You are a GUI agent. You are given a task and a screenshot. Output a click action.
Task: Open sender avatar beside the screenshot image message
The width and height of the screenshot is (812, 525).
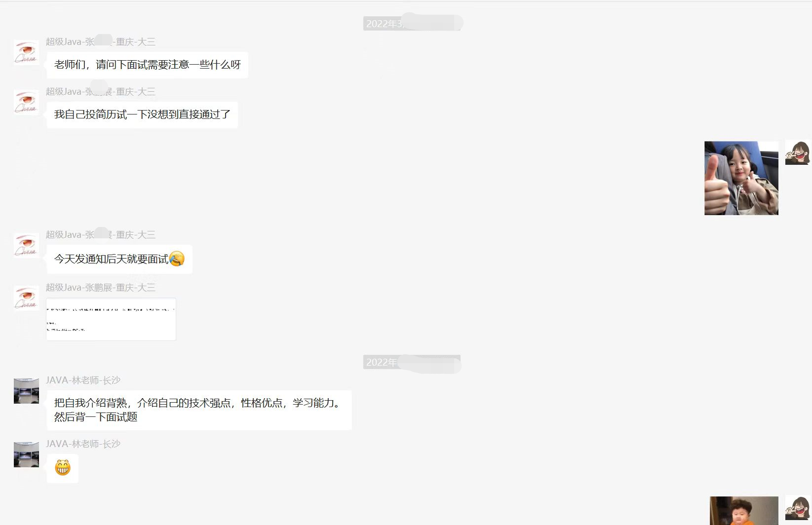click(26, 298)
